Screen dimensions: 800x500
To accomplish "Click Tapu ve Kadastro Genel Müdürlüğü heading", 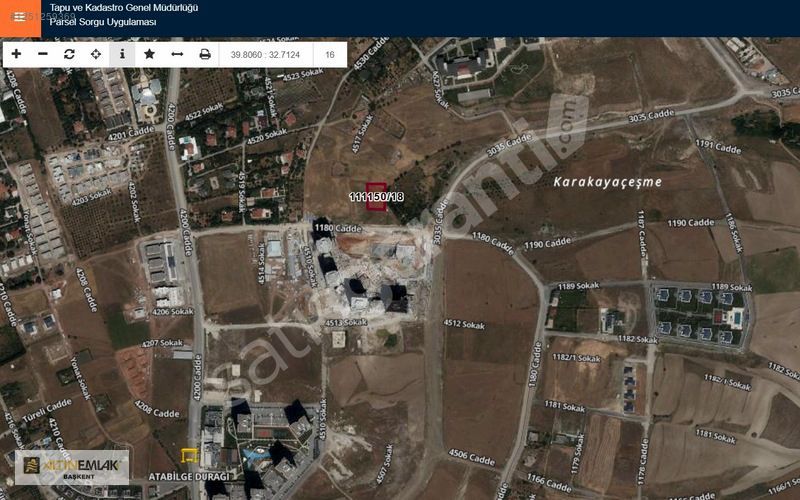I will coord(123,8).
